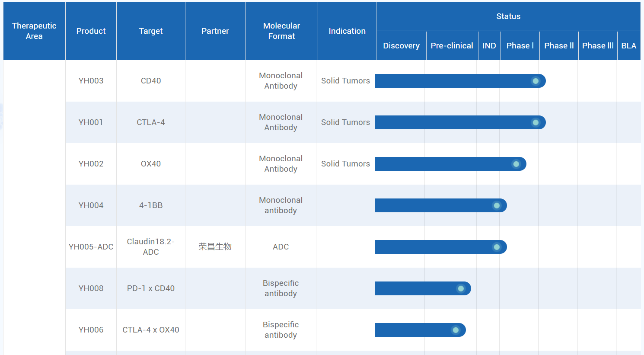
Task: Click the YH002 blue progress bar
Action: pos(450,164)
